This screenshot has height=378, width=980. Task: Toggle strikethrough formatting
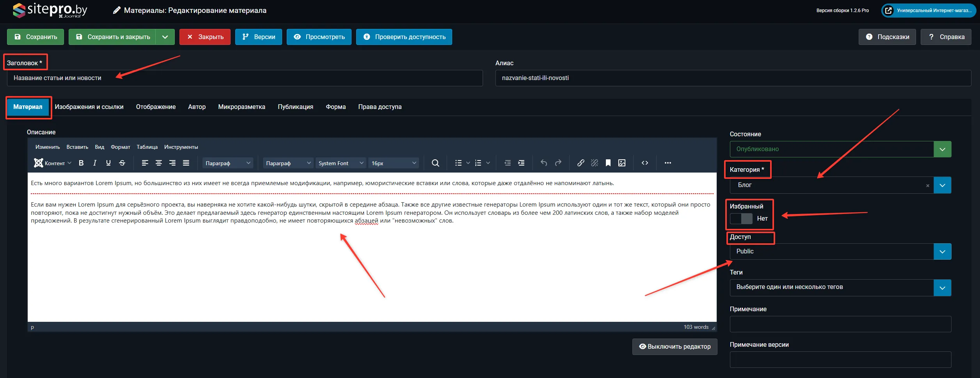point(122,163)
